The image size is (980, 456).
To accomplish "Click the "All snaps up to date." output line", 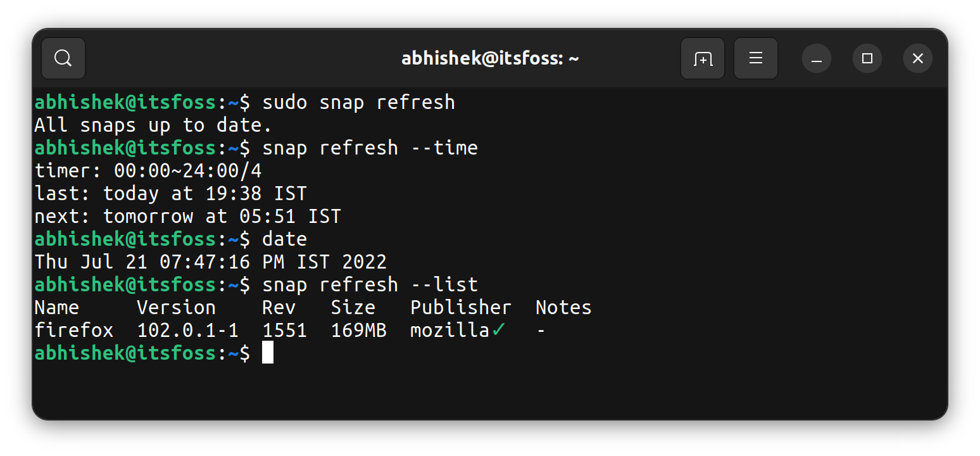I will [153, 125].
